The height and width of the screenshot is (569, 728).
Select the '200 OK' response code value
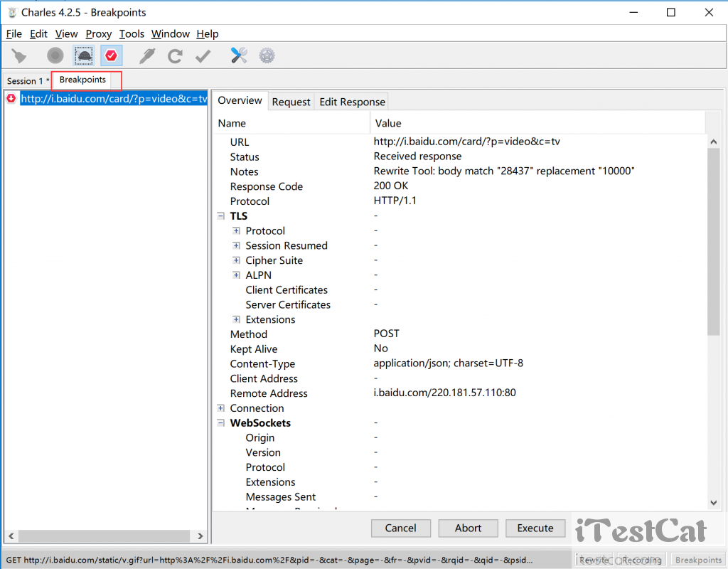click(x=391, y=186)
